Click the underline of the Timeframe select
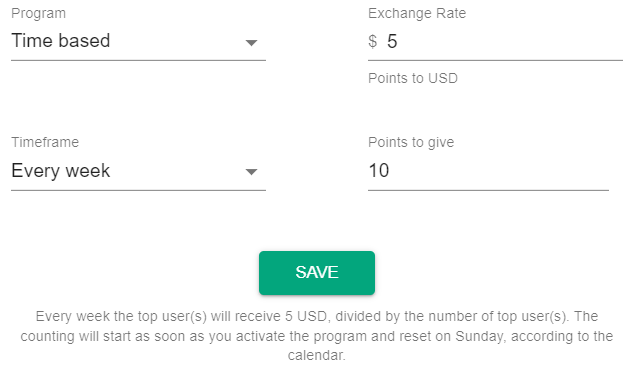This screenshot has width=637, height=384. [x=139, y=190]
